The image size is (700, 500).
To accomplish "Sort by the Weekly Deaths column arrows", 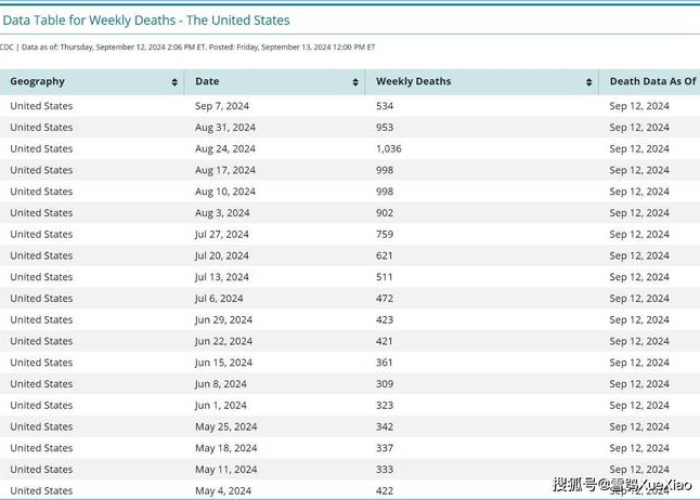I will 589,82.
